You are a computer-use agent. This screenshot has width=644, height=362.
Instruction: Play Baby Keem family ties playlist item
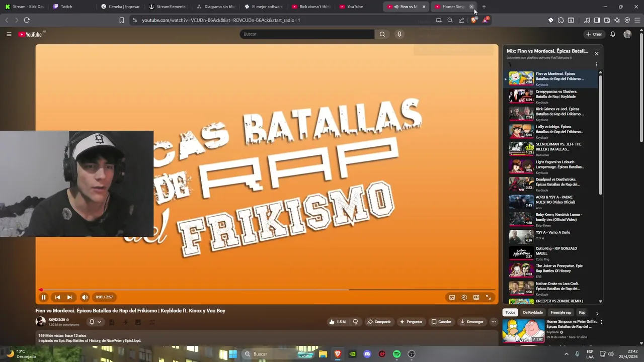coord(552,219)
